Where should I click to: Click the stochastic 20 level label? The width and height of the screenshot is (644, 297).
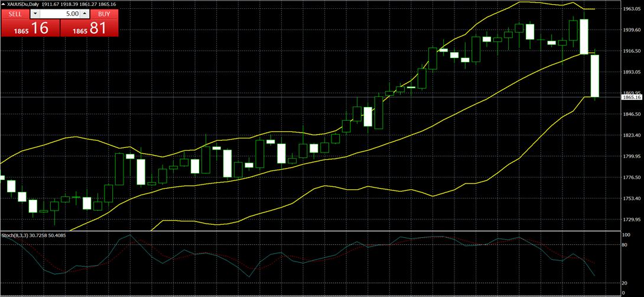626,283
